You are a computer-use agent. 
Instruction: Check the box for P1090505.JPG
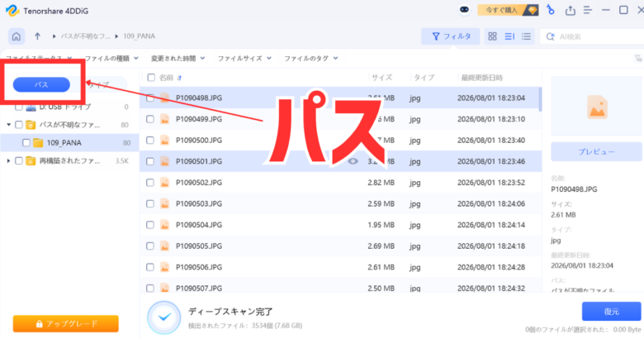coord(150,246)
